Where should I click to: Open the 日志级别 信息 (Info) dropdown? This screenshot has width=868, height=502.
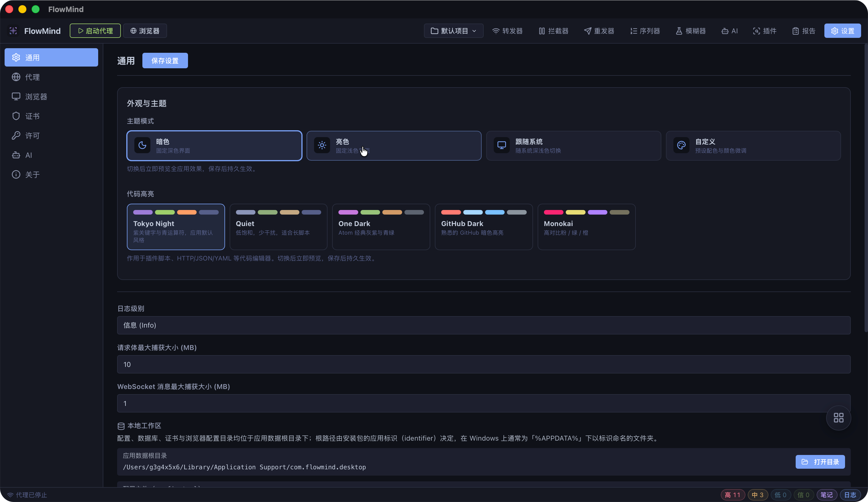tap(484, 325)
